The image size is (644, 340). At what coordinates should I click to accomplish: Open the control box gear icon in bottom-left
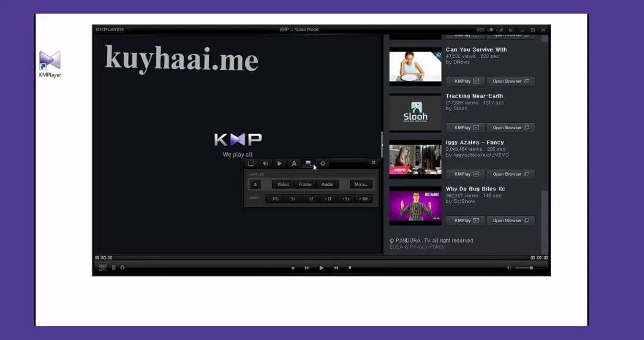point(122,268)
